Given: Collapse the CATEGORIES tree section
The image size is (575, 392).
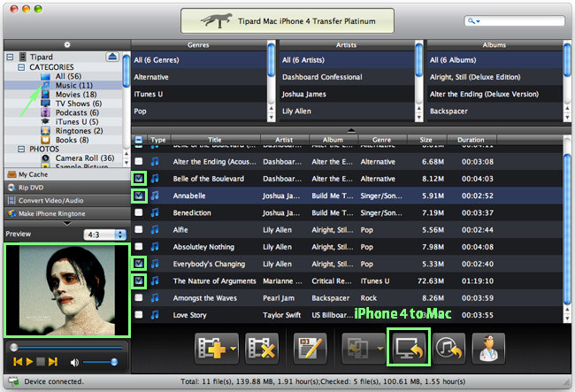Looking at the screenshot, I should (21, 67).
